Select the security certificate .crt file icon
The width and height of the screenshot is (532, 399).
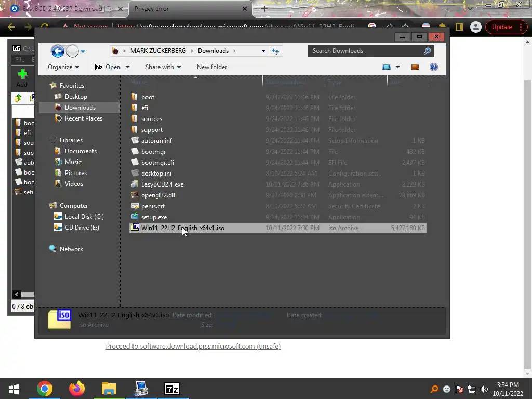pos(135,206)
